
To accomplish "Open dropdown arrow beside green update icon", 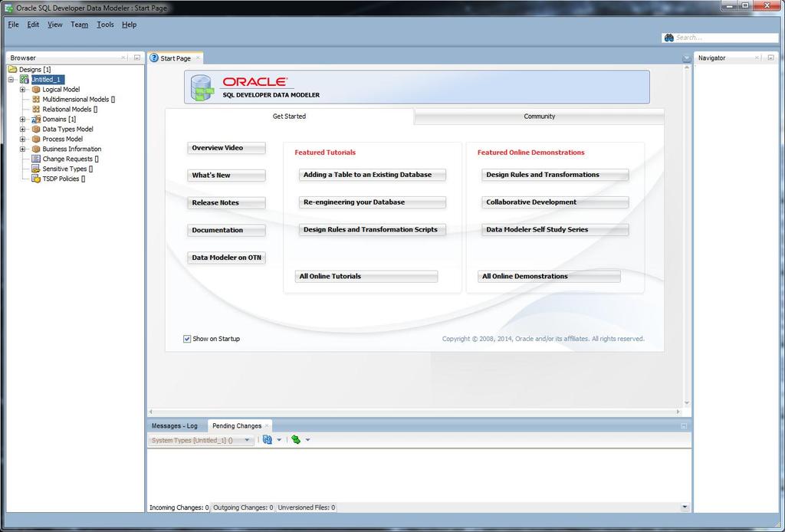I will tap(308, 440).
